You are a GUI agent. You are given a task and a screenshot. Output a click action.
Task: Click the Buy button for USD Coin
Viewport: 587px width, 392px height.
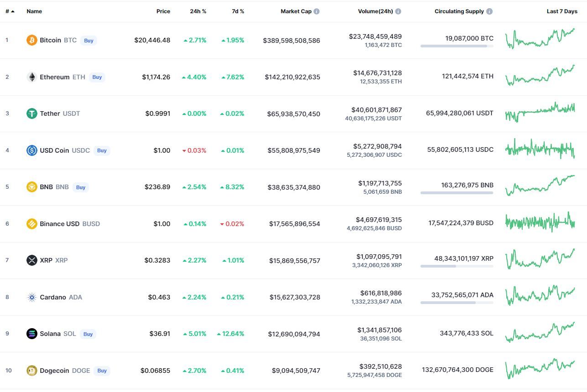pyautogui.click(x=102, y=150)
